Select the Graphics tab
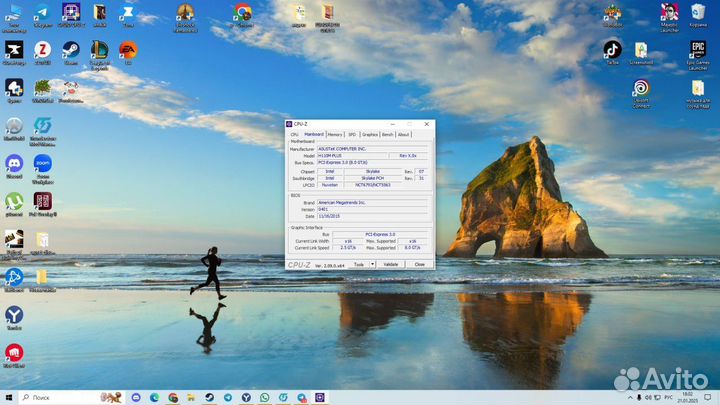Image resolution: width=720 pixels, height=405 pixels. pos(370,134)
